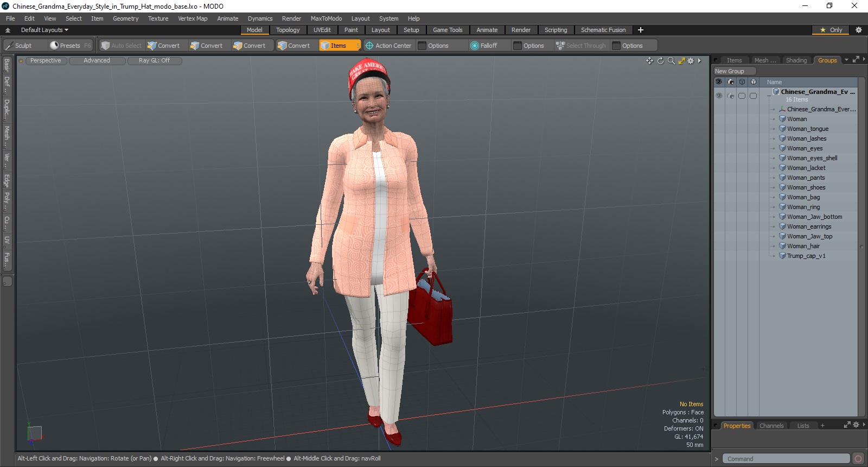Open viewport settings gear
The width and height of the screenshot is (868, 467).
point(691,61)
